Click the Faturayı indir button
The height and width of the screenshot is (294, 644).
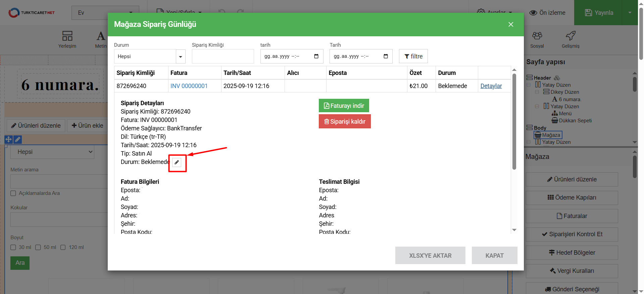[344, 106]
